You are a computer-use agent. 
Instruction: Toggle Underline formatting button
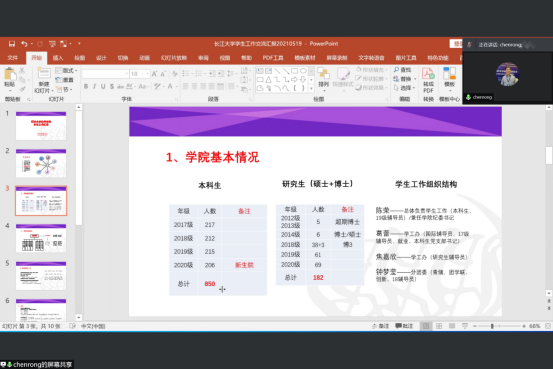coord(103,86)
